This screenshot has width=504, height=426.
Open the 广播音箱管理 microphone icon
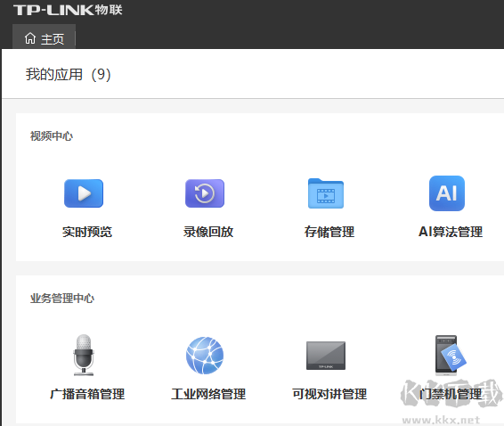click(x=84, y=355)
